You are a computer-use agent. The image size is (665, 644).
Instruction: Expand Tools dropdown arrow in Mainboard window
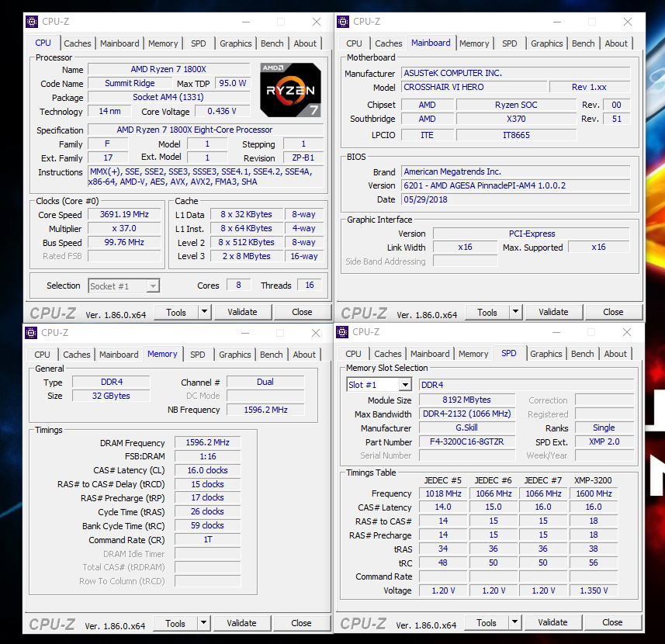(516, 312)
